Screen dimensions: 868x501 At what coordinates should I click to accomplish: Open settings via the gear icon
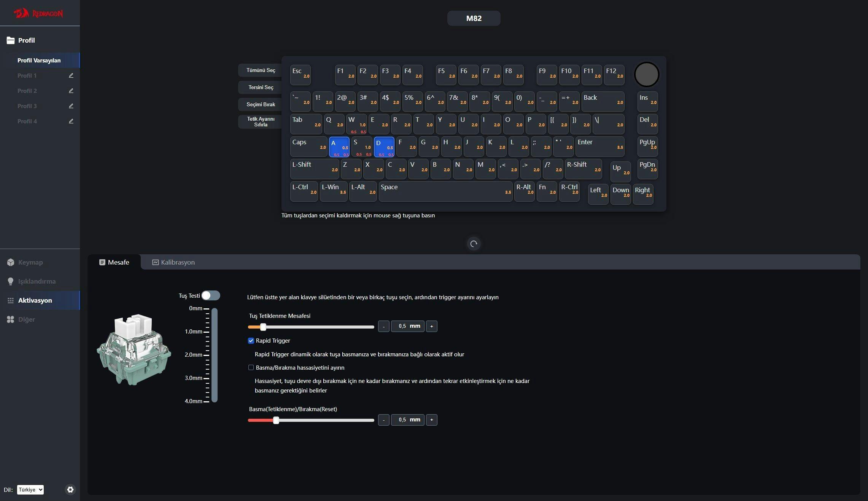coord(70,490)
